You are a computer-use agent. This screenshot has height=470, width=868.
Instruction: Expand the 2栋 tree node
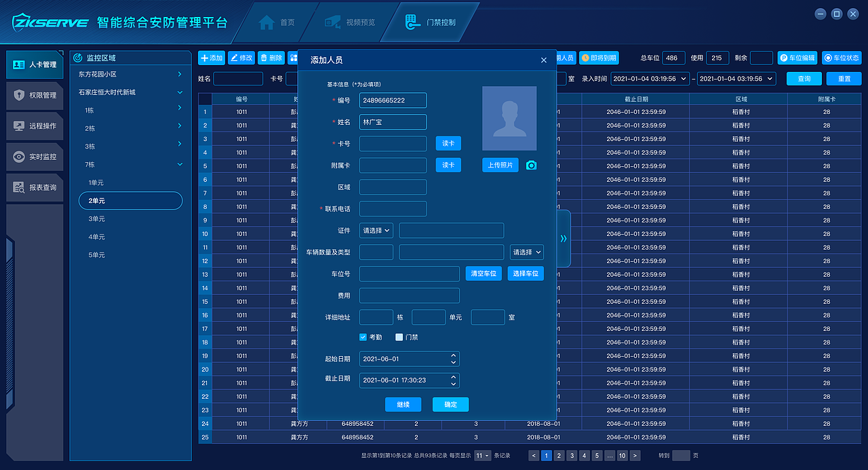point(180,125)
